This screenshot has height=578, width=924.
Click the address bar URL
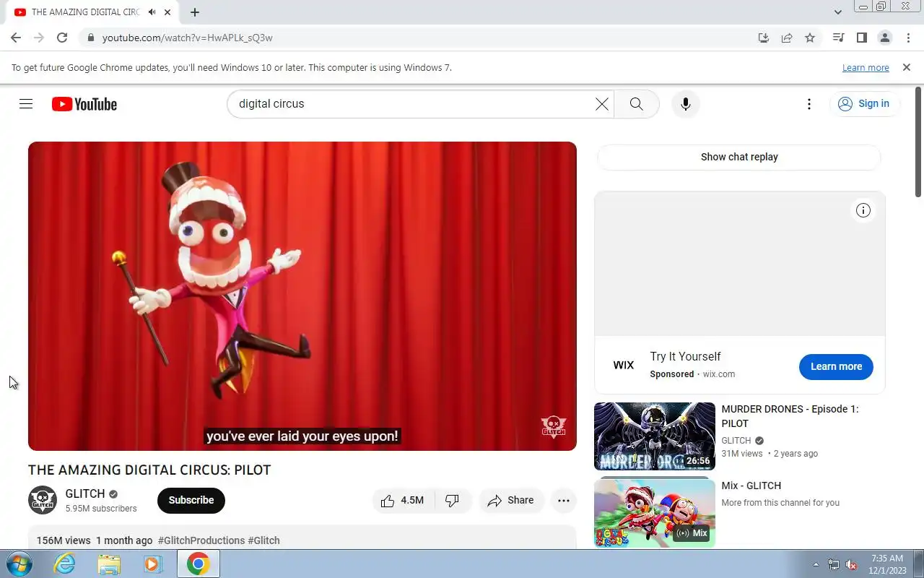pyautogui.click(x=188, y=38)
